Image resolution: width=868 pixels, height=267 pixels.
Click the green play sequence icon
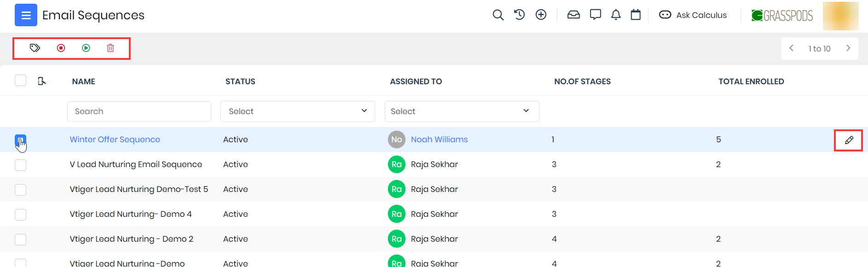coord(86,48)
